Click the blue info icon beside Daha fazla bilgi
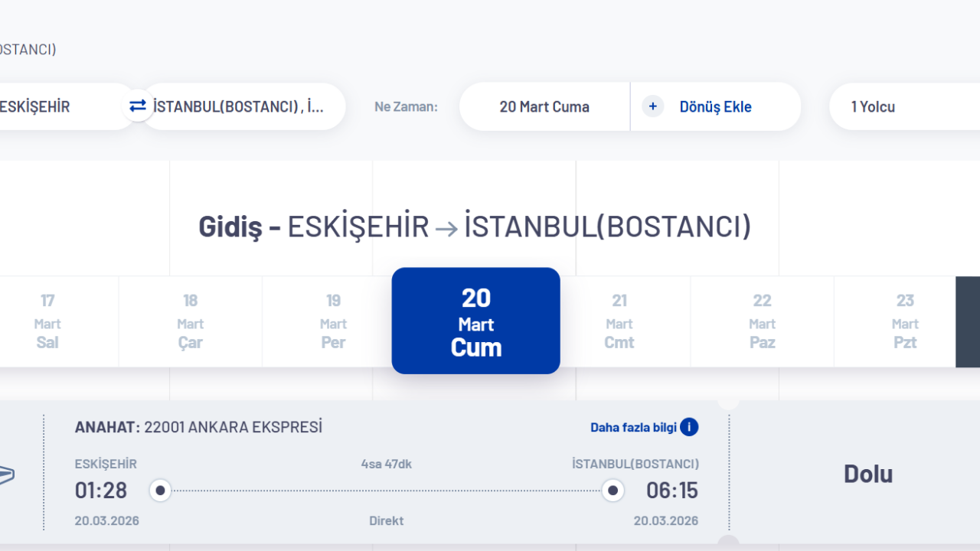980x551 pixels. 688,427
